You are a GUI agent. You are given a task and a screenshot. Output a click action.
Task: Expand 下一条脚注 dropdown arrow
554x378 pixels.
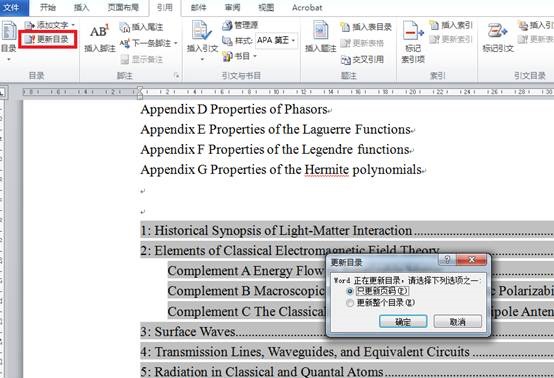click(176, 43)
